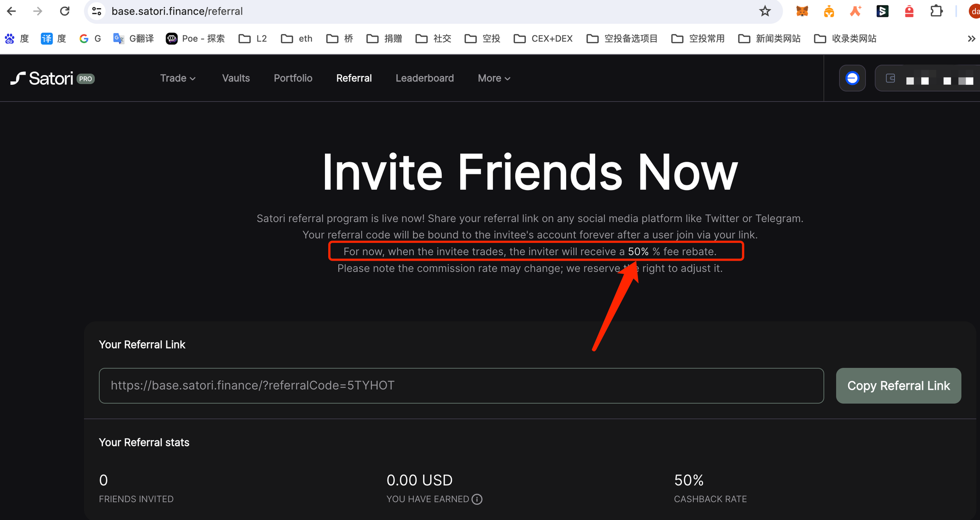Click the Base network selector icon
The width and height of the screenshot is (980, 520).
pos(852,78)
